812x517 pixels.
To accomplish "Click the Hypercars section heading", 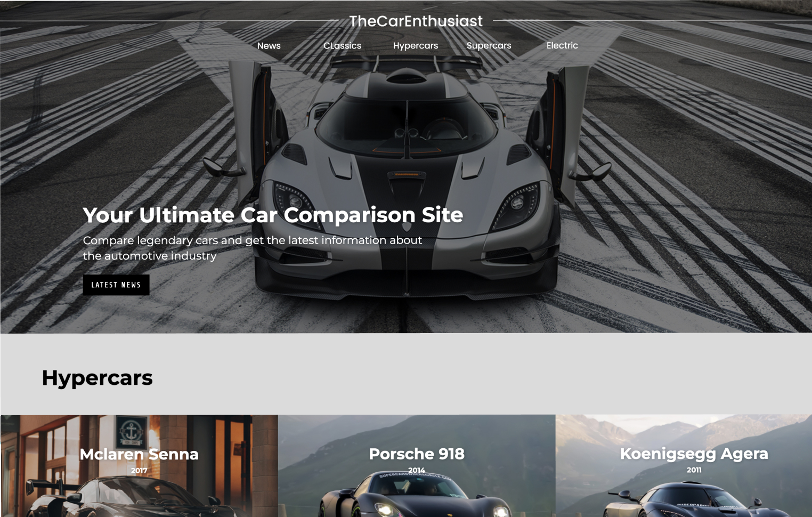I will (97, 378).
